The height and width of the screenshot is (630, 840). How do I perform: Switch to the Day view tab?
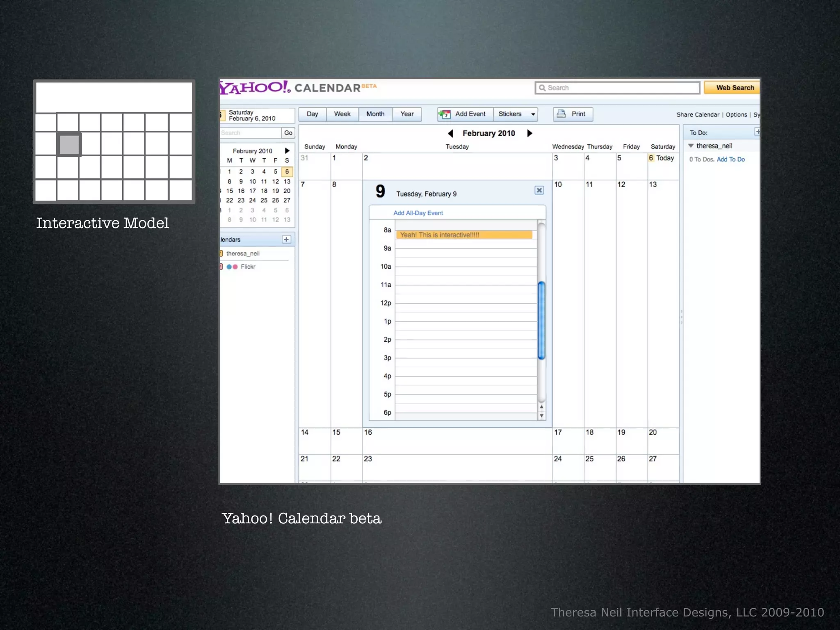pos(312,114)
